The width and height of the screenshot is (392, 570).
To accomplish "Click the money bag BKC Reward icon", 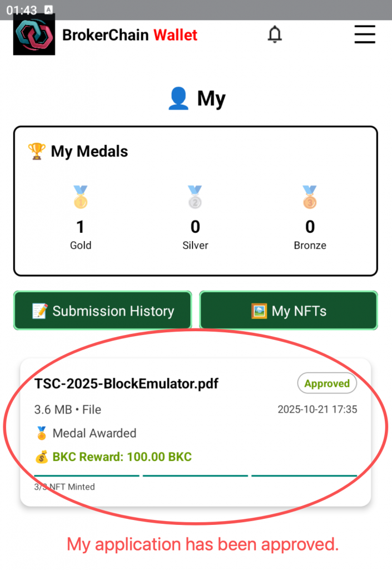I will [42, 458].
